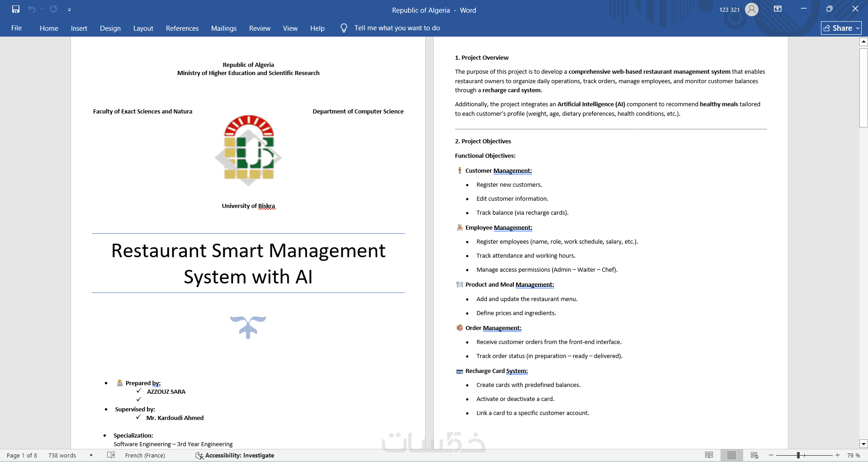Switch to Web Layout view
Viewport: 868px width, 462px height.
click(754, 455)
